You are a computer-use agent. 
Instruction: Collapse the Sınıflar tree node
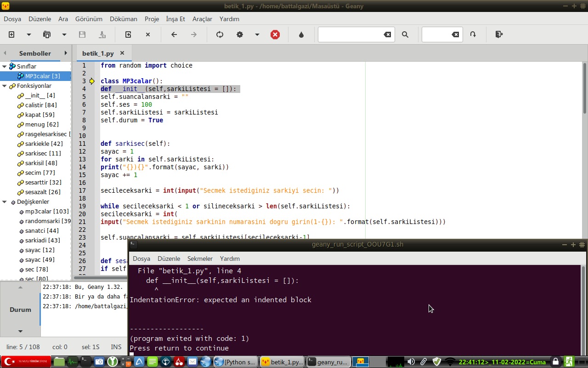click(4, 66)
